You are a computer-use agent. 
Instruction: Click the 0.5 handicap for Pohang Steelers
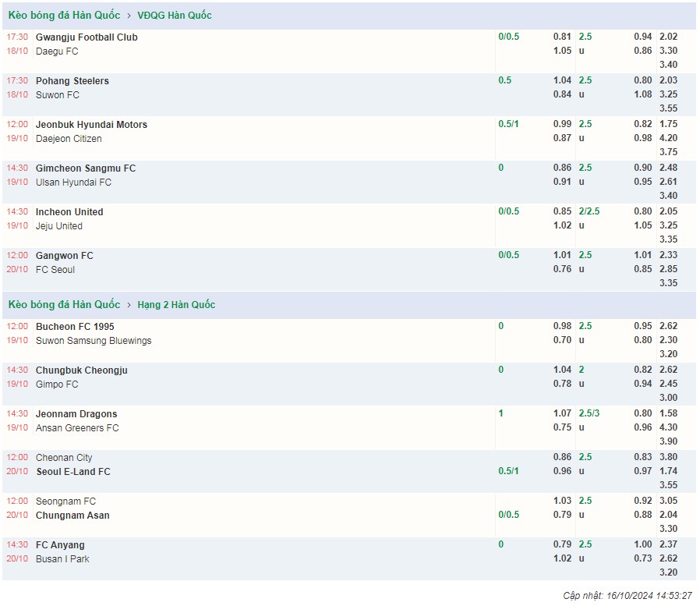pos(504,80)
